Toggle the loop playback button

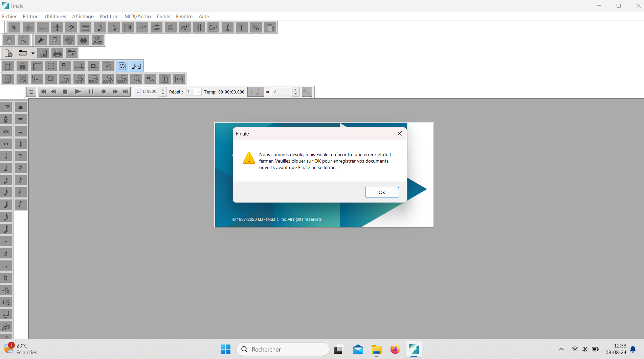pos(31,92)
